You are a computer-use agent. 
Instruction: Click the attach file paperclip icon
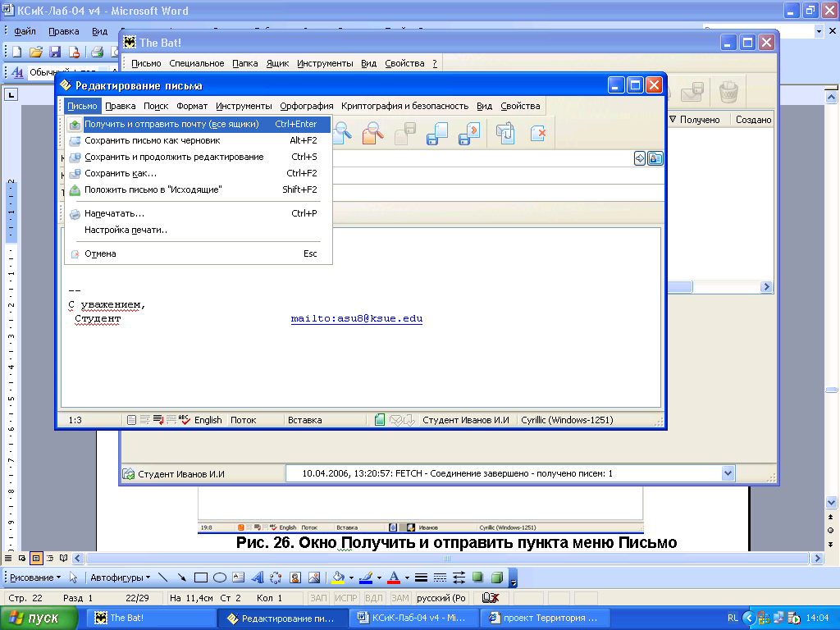(505, 134)
